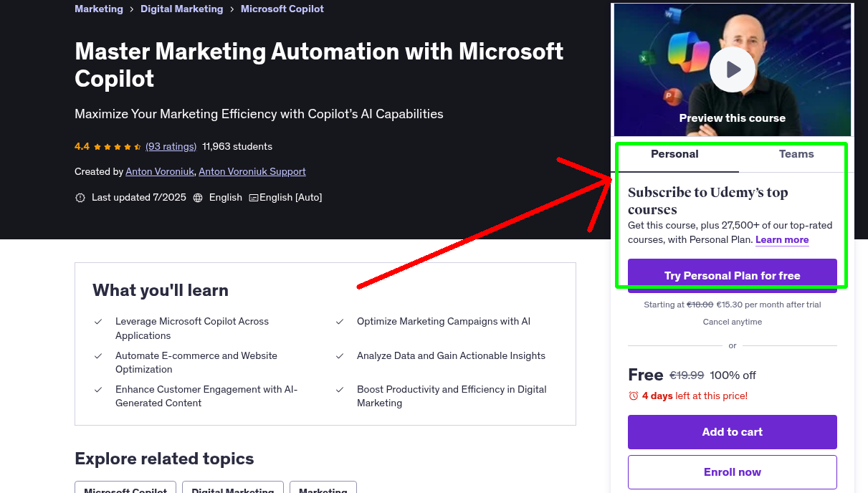Image resolution: width=868 pixels, height=493 pixels.
Task: Open the Anton Voroniuk Support instructor link
Action: (252, 172)
